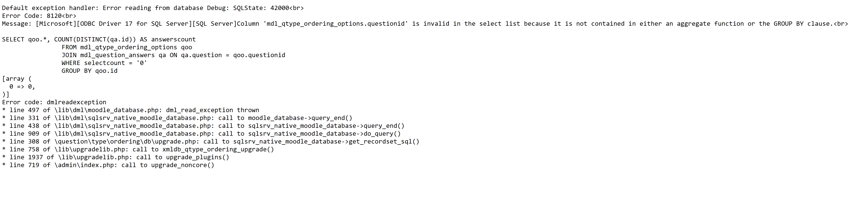This screenshot has width=868, height=199.
Task: Click the line 758 xmldb_qtype_ordering_upgrade() entry
Action: pyautogui.click(x=138, y=149)
